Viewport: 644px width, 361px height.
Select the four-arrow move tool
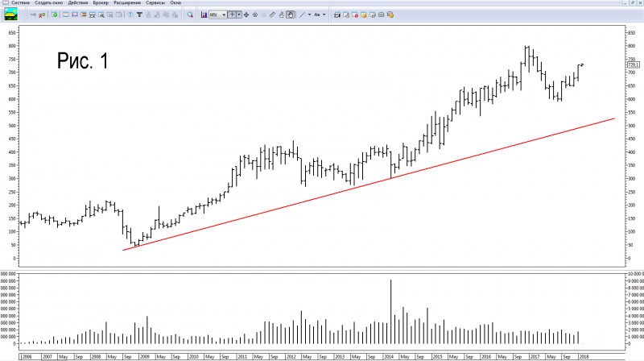[x=246, y=15]
